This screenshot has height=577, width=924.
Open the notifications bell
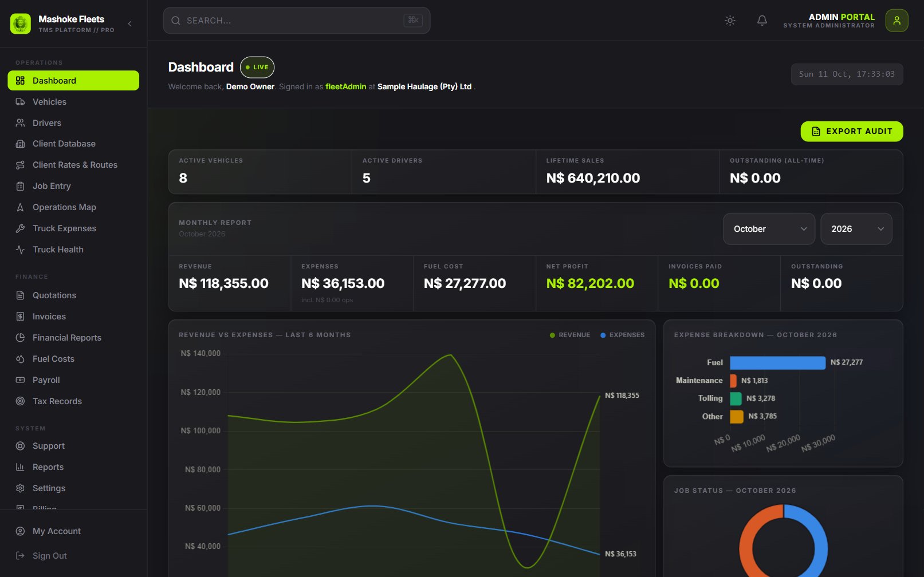click(762, 21)
